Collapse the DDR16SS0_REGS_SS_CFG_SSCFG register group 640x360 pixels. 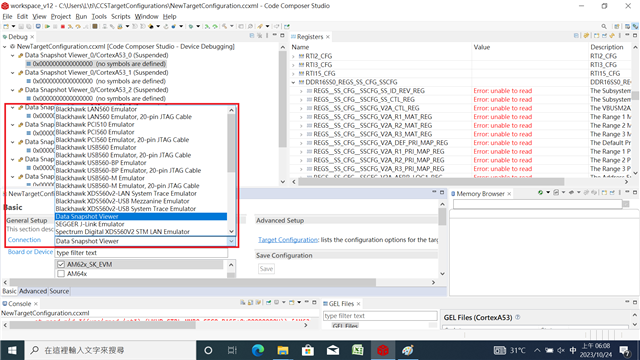pyautogui.click(x=293, y=82)
